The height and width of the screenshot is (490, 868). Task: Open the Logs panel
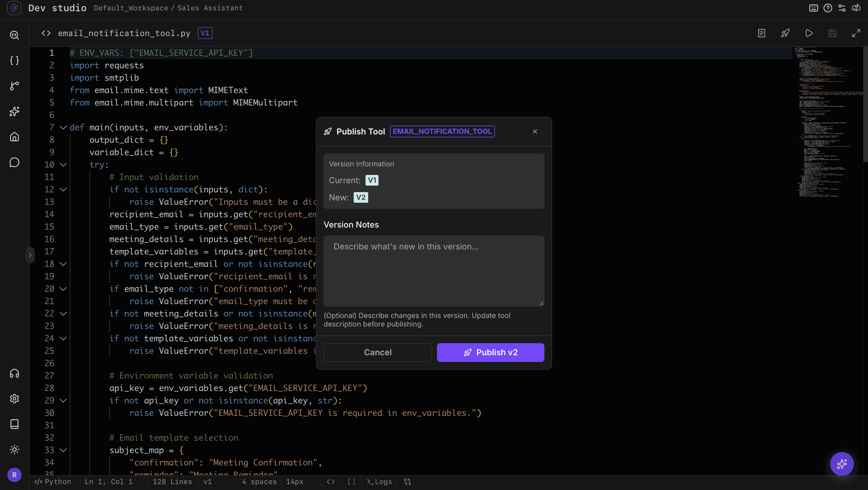[x=379, y=481]
